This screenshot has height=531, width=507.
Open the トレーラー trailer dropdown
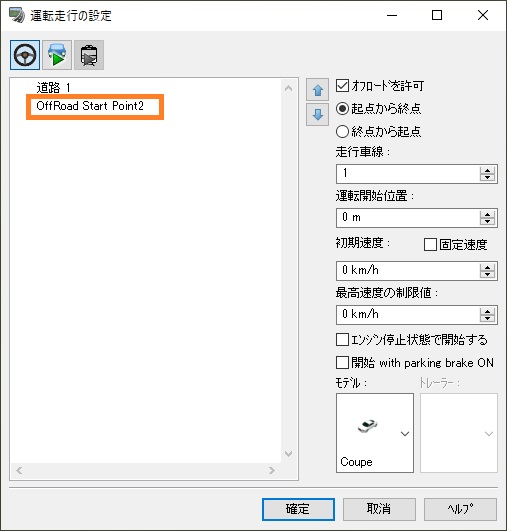click(459, 433)
